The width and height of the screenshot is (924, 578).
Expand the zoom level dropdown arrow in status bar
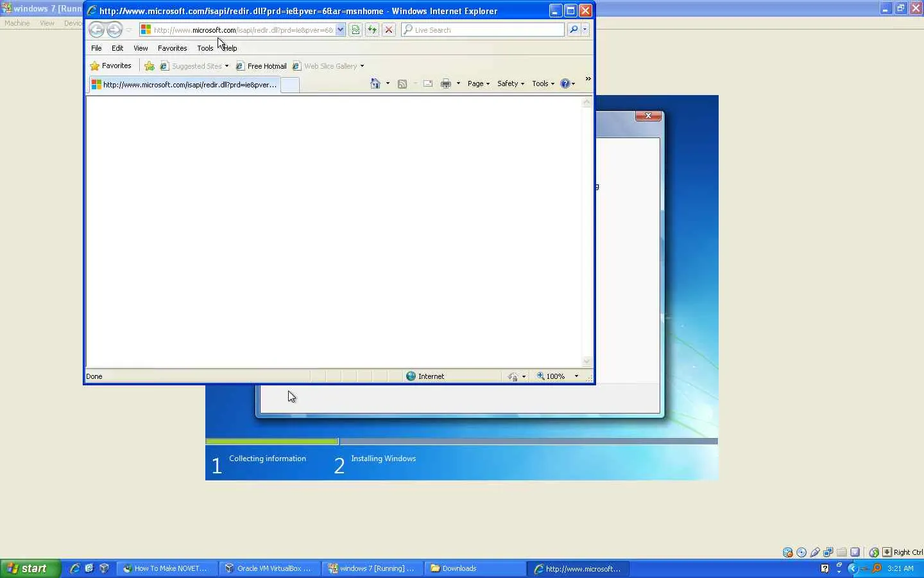(576, 376)
